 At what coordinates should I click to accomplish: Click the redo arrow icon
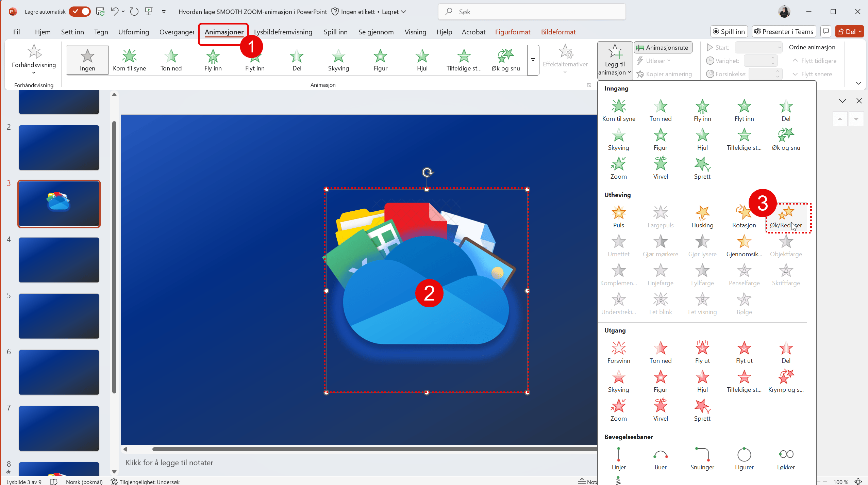[134, 12]
